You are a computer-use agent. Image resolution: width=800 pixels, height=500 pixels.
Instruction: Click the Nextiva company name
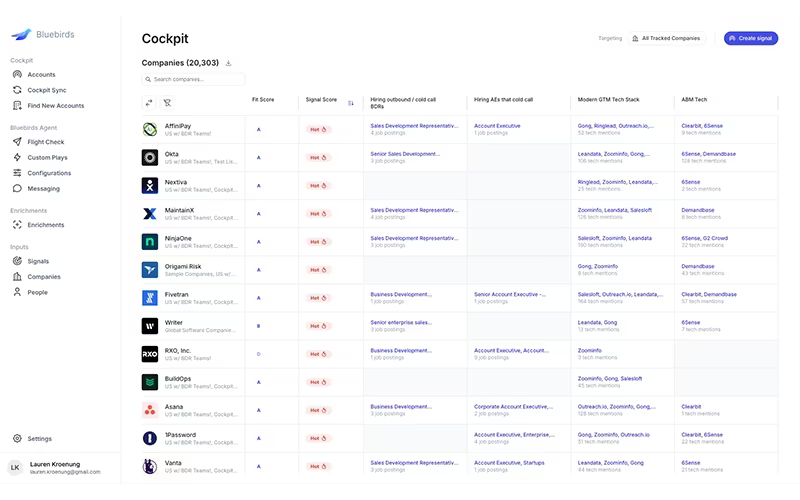[x=176, y=182]
